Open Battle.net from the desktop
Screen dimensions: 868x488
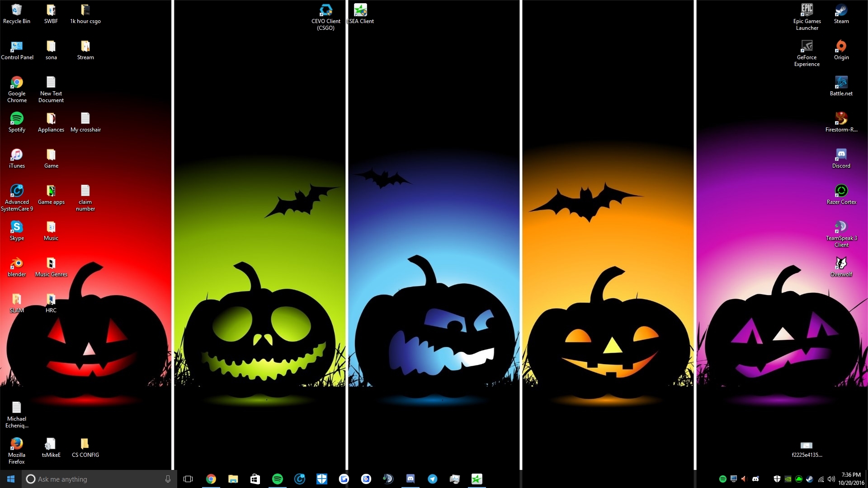841,82
